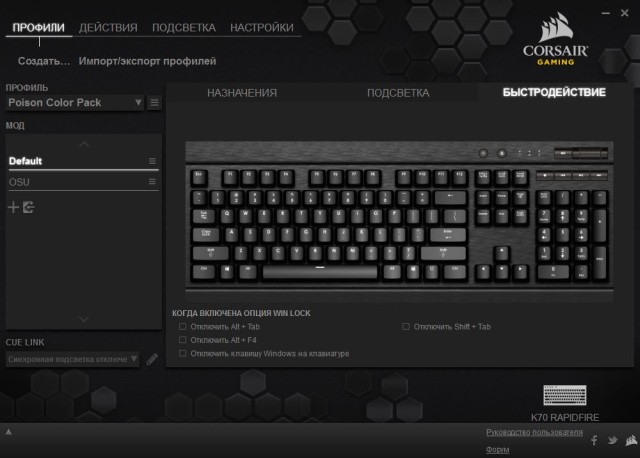
Task: Click the import mode icon beside the plus
Action: pos(29,207)
